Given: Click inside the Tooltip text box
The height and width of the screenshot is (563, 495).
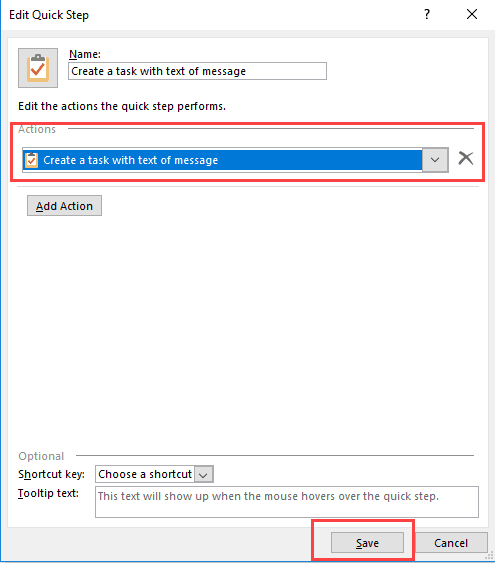Looking at the screenshot, I should 287,502.
